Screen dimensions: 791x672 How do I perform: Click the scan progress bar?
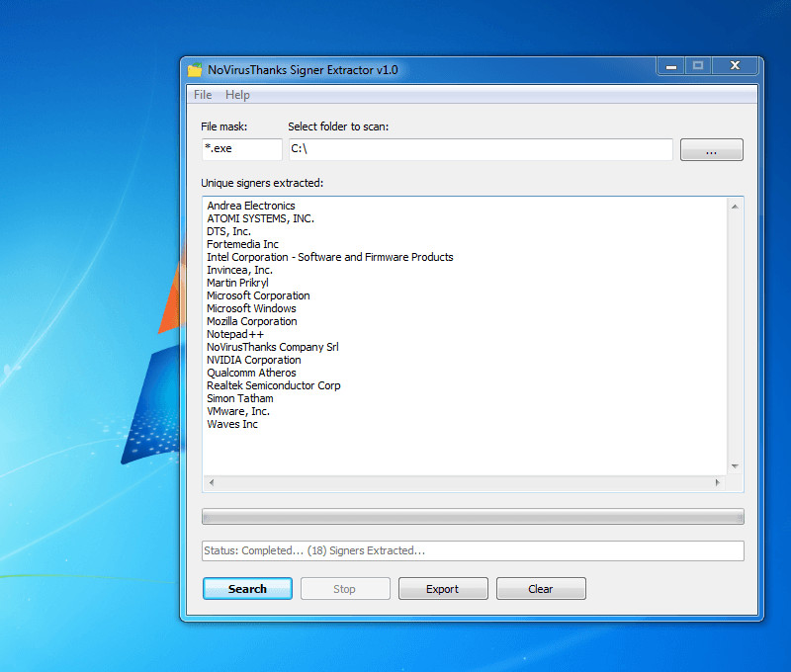pyautogui.click(x=473, y=516)
